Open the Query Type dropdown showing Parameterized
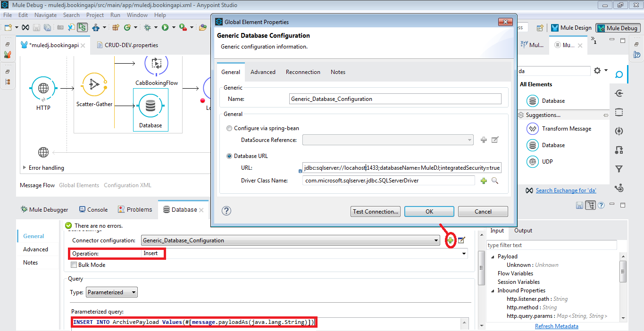Image resolution: width=644 pixels, height=331 pixels. coord(111,292)
